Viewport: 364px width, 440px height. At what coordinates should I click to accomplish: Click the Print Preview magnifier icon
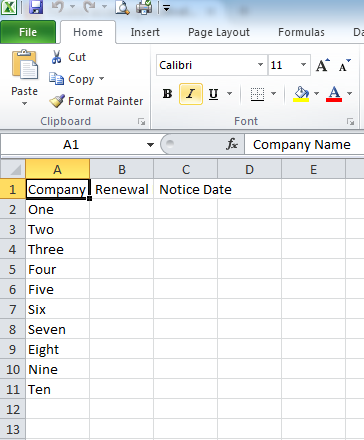(122, 7)
